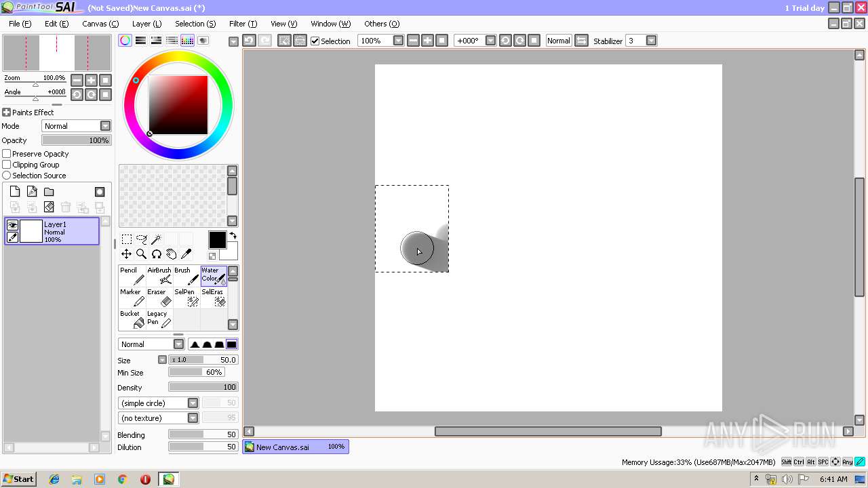The width and height of the screenshot is (868, 488).
Task: Toggle the color mixer panel
Action: click(x=172, y=41)
